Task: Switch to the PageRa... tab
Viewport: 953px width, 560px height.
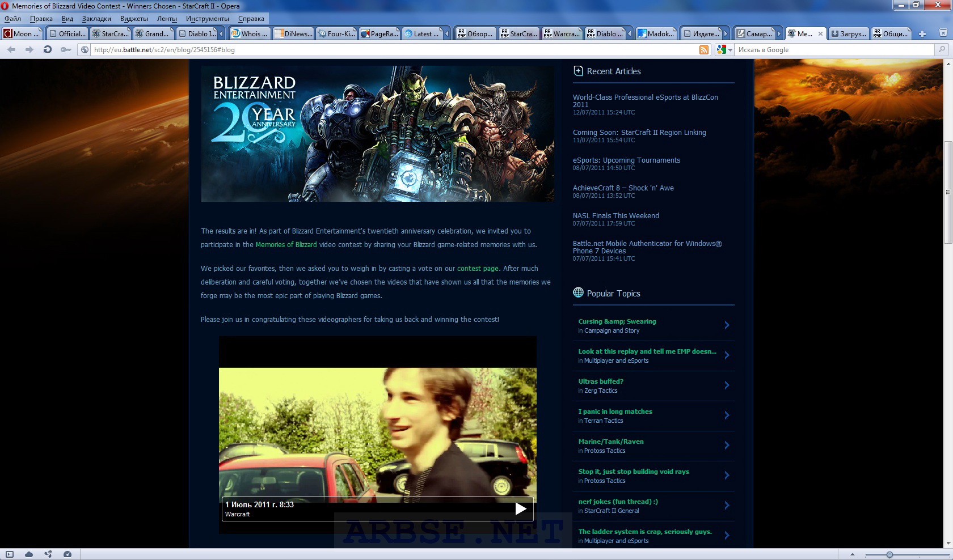Action: click(x=380, y=34)
